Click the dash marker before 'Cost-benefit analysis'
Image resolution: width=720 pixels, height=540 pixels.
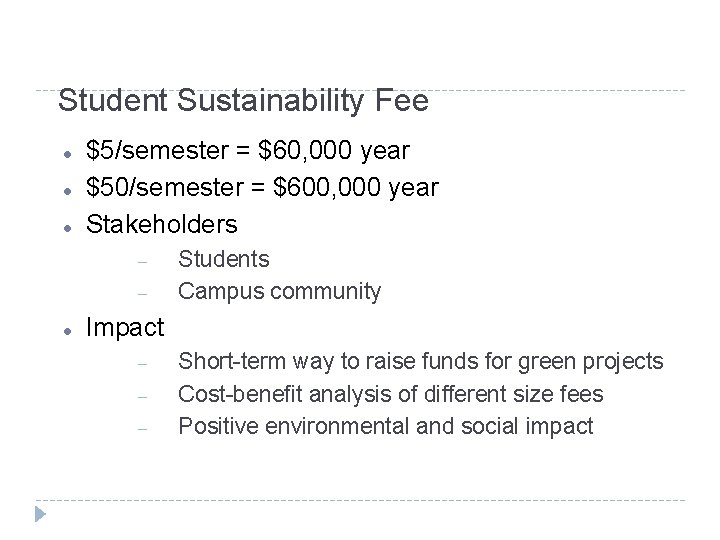[x=143, y=396]
